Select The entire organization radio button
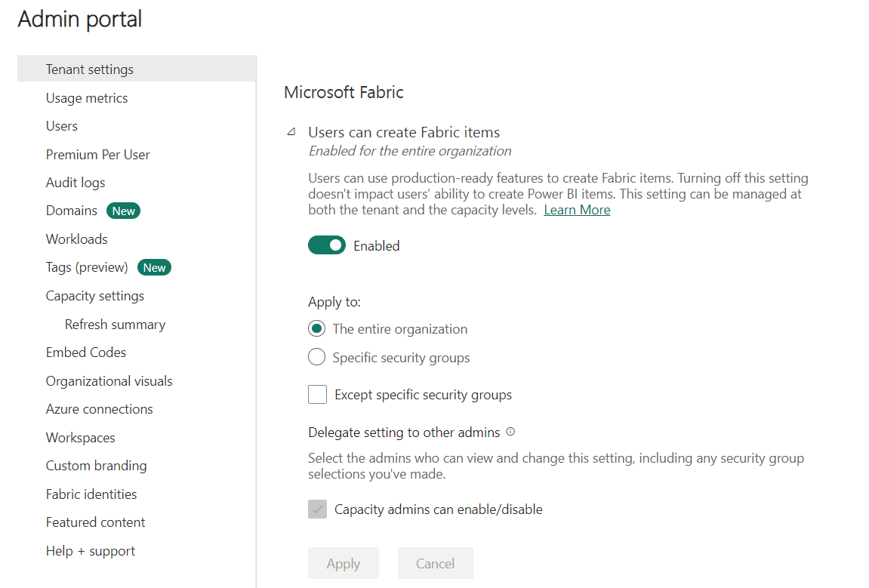This screenshot has width=869, height=588. tap(316, 328)
